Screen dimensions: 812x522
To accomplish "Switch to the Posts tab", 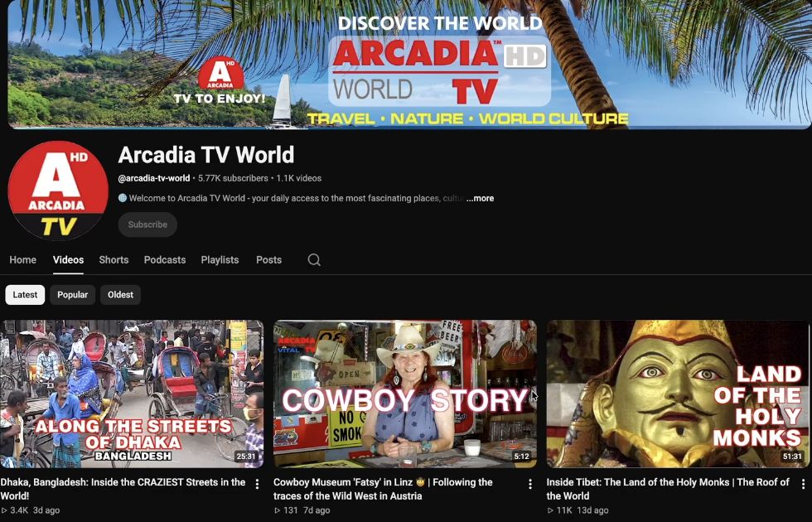I will (268, 260).
